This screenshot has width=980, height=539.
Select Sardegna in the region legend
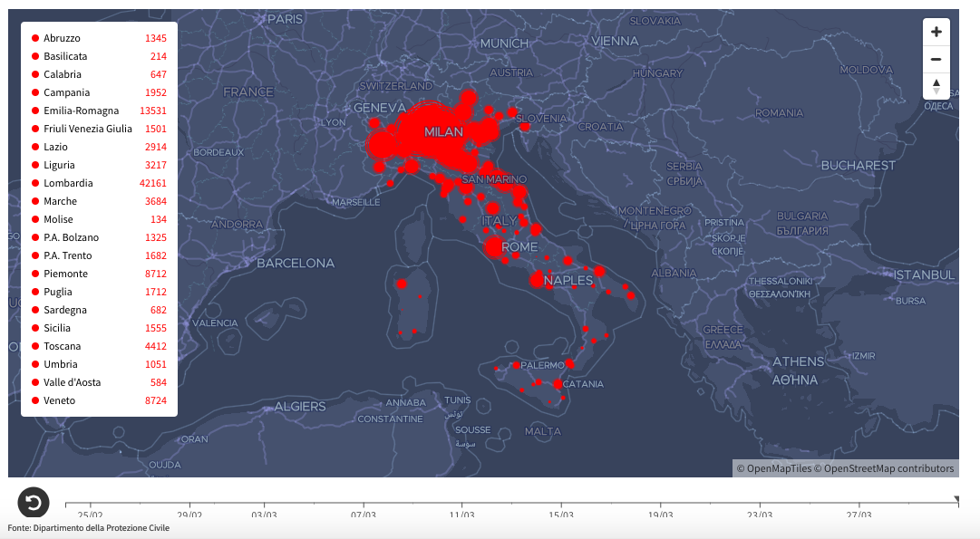click(x=99, y=310)
